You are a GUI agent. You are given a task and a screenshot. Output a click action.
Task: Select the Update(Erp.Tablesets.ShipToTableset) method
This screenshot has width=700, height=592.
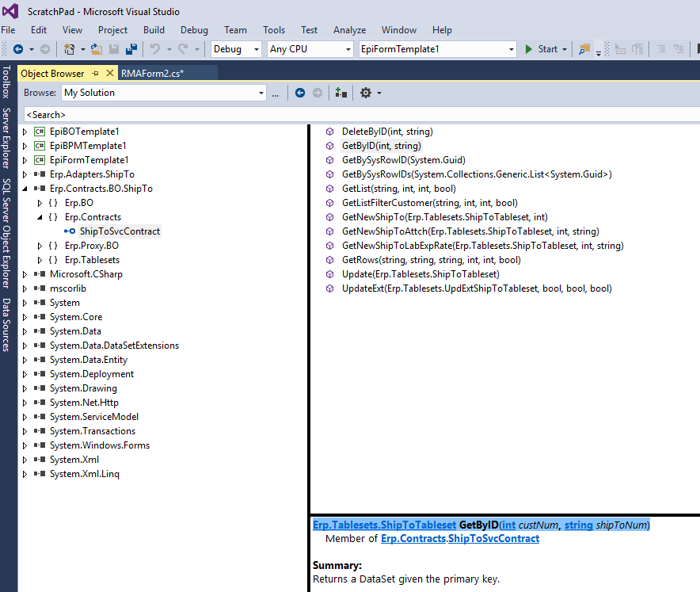pyautogui.click(x=420, y=274)
